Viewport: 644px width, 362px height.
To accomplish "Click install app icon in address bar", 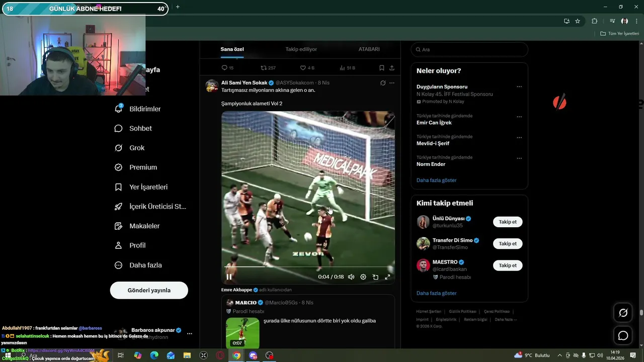I will click(x=567, y=21).
